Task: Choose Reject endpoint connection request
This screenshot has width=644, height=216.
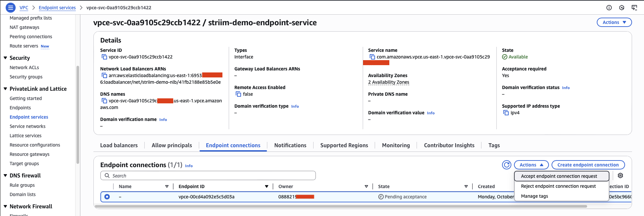Action: coord(558,186)
